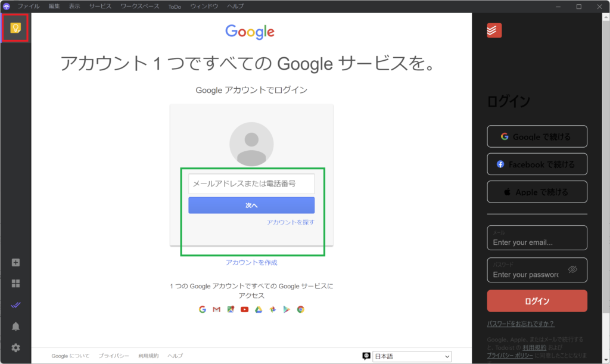Click the Google search G service icon

[x=203, y=310]
